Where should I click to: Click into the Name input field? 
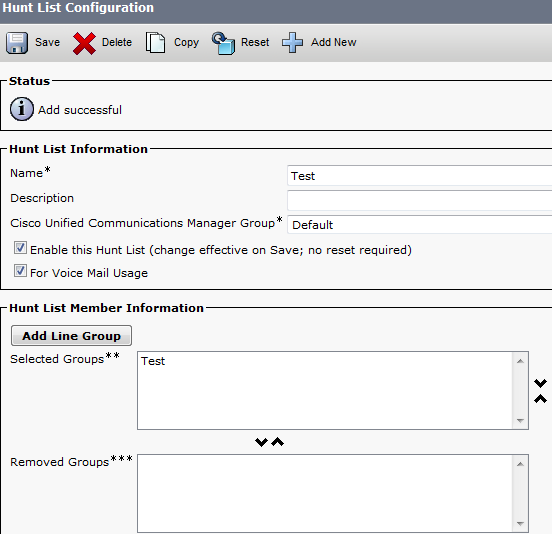tap(420, 175)
